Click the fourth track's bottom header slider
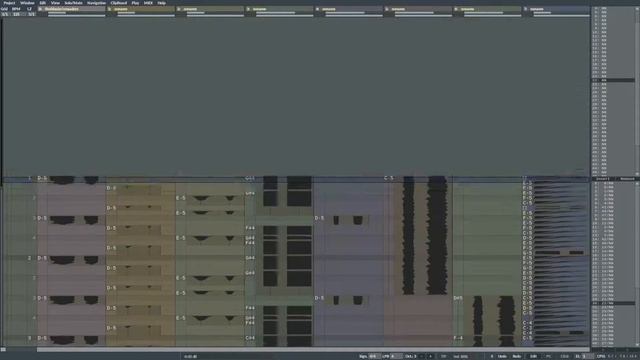640x360 pixels. 285,16
